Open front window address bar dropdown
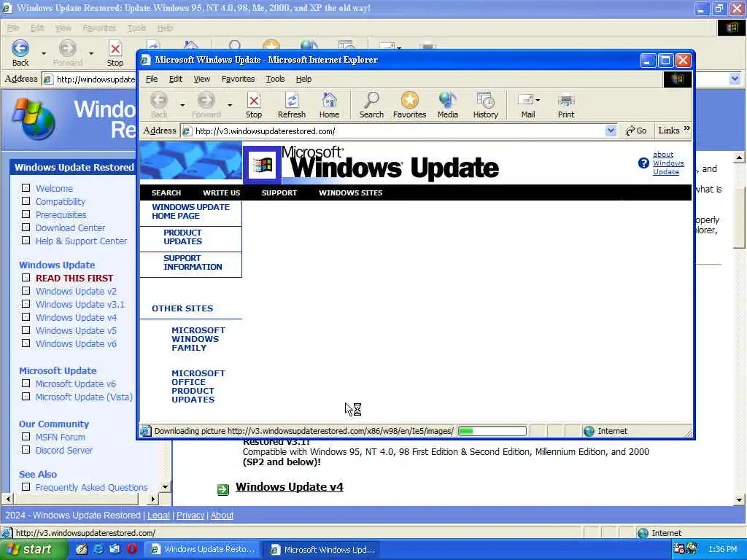This screenshot has height=560, width=747. (611, 131)
